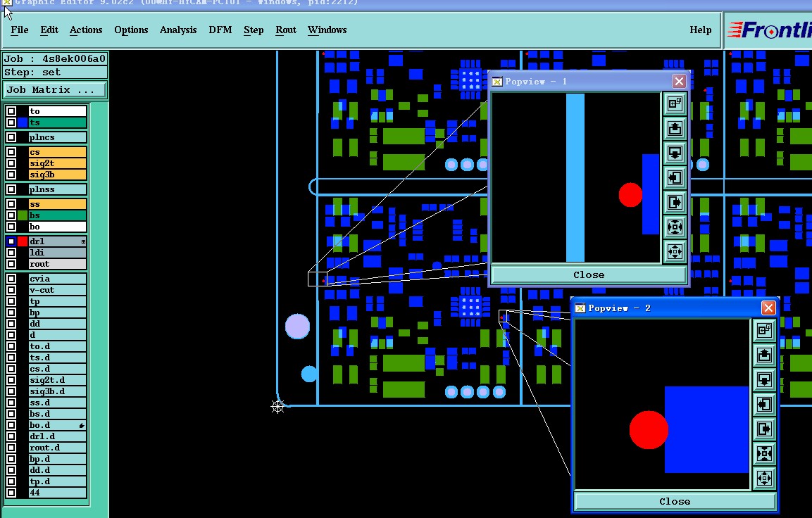This screenshot has height=518, width=812.
Task: Pan up in Popview 1
Action: coord(675,128)
